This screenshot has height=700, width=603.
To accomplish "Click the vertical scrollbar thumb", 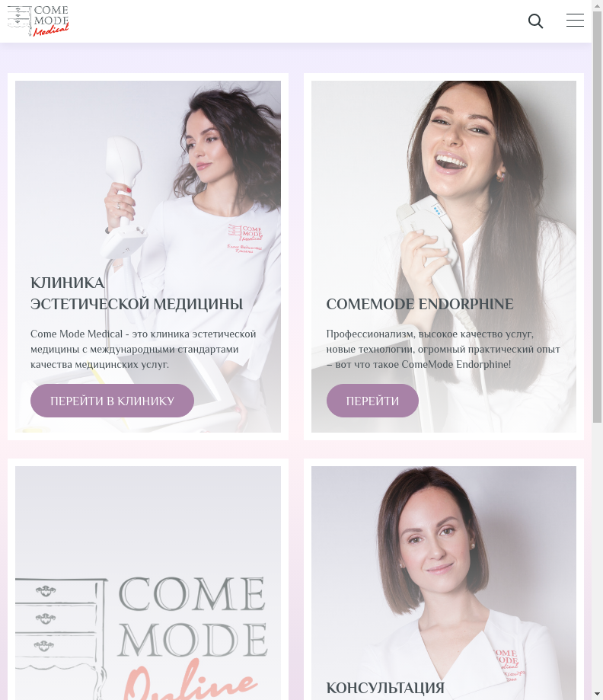I will [x=597, y=216].
